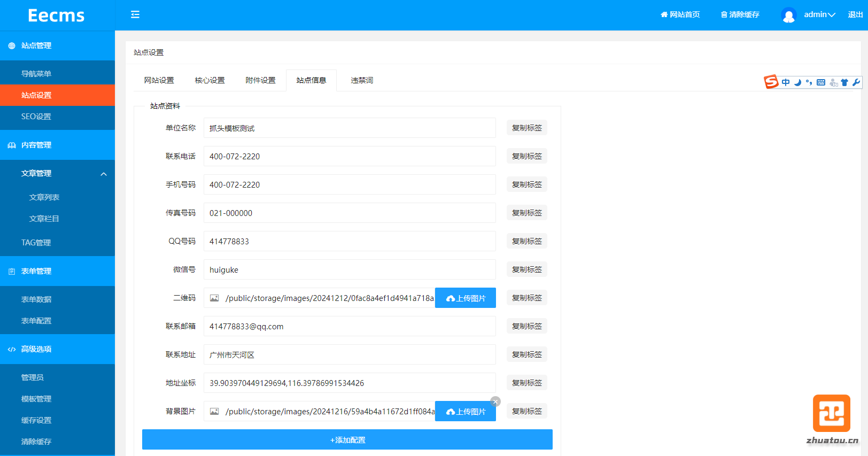The height and width of the screenshot is (456, 868).
Task: Toggle Sogou punctuation mode icon
Action: (809, 82)
